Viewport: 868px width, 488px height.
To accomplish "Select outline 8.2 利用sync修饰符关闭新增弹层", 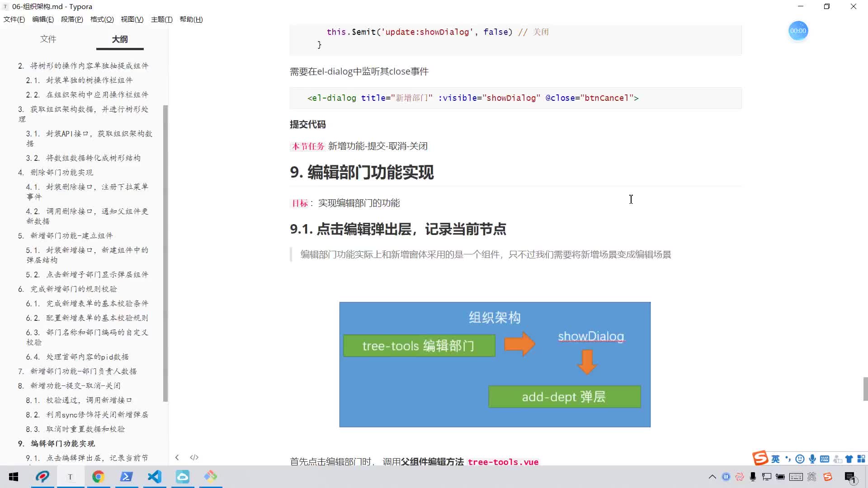I will click(x=87, y=415).
